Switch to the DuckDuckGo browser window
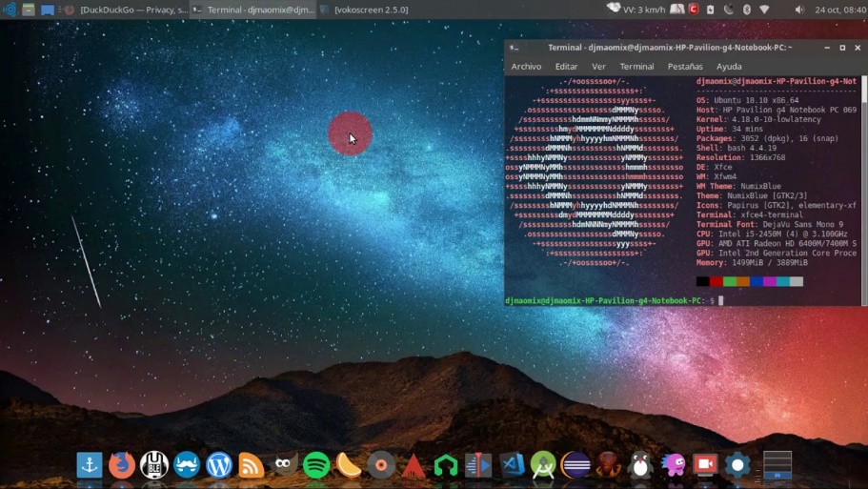The height and width of the screenshot is (489, 868). coord(127,10)
